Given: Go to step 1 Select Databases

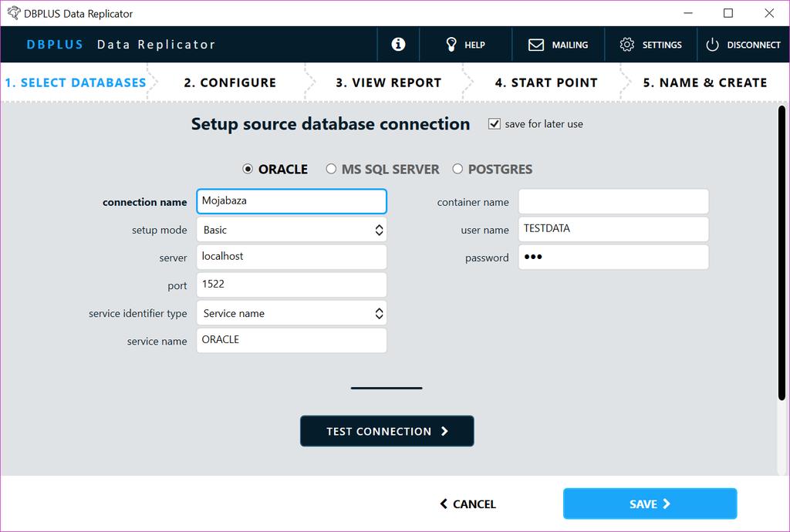Looking at the screenshot, I should coord(76,82).
